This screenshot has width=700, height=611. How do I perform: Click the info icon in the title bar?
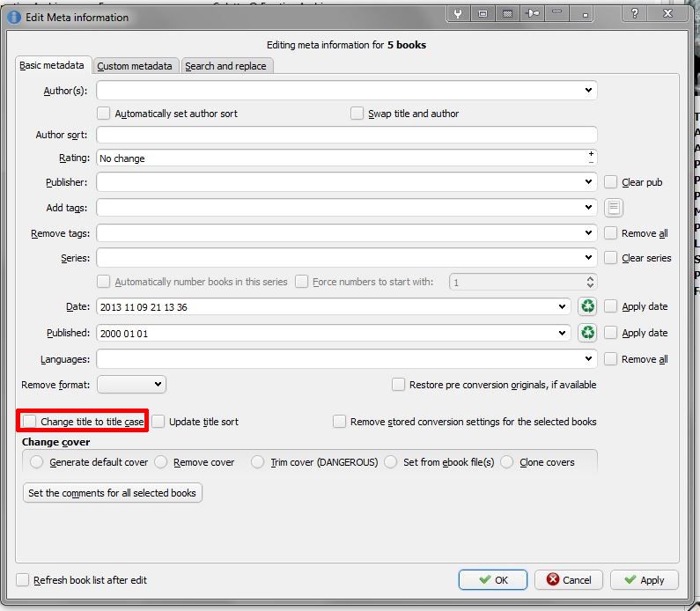tap(14, 18)
